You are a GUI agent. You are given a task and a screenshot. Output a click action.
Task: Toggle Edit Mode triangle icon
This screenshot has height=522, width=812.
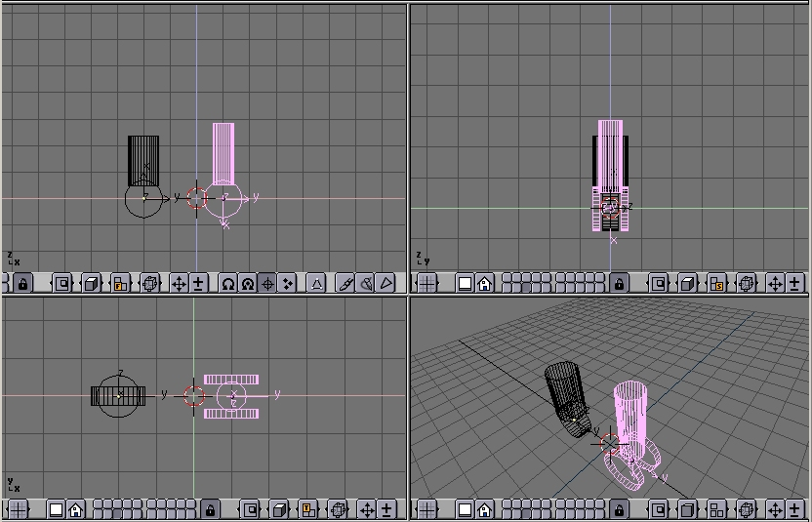coord(316,283)
